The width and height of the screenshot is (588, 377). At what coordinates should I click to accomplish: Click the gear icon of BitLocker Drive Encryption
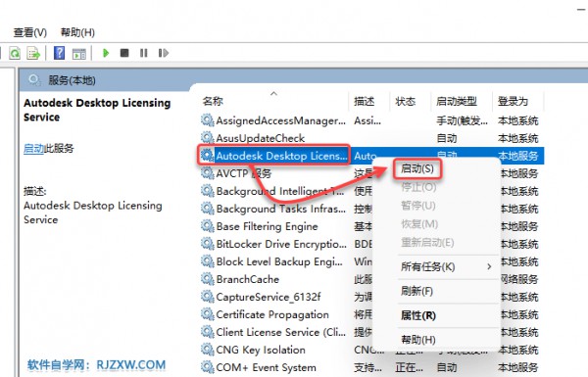[207, 244]
